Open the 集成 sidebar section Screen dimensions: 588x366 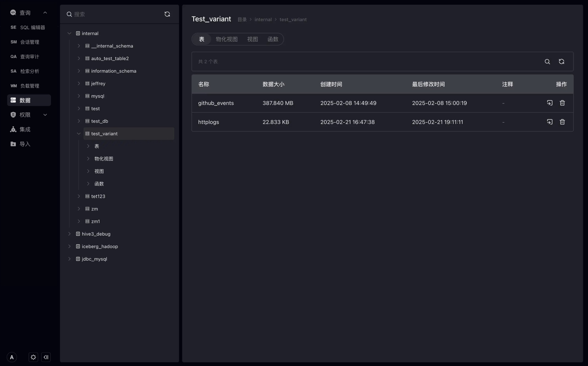[29, 129]
